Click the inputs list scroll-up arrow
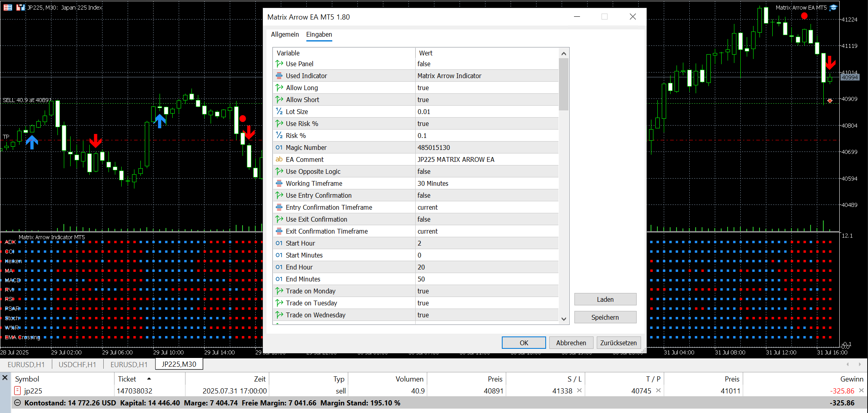 564,53
